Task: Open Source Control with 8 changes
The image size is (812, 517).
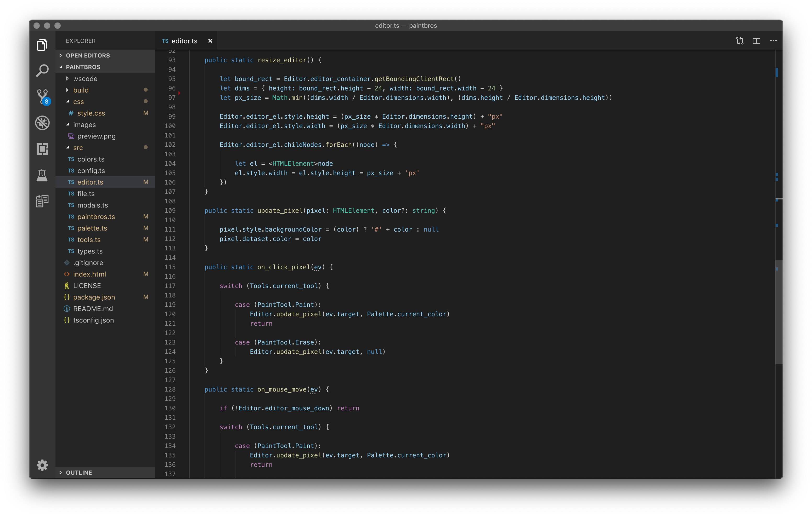Action: point(42,96)
